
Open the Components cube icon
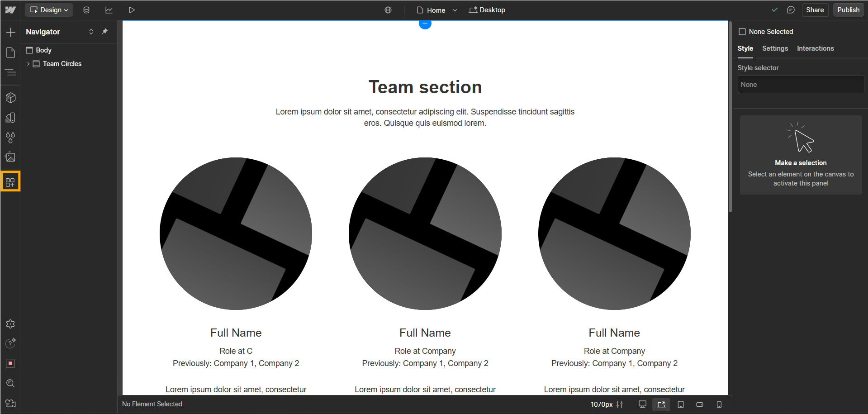[x=10, y=98]
